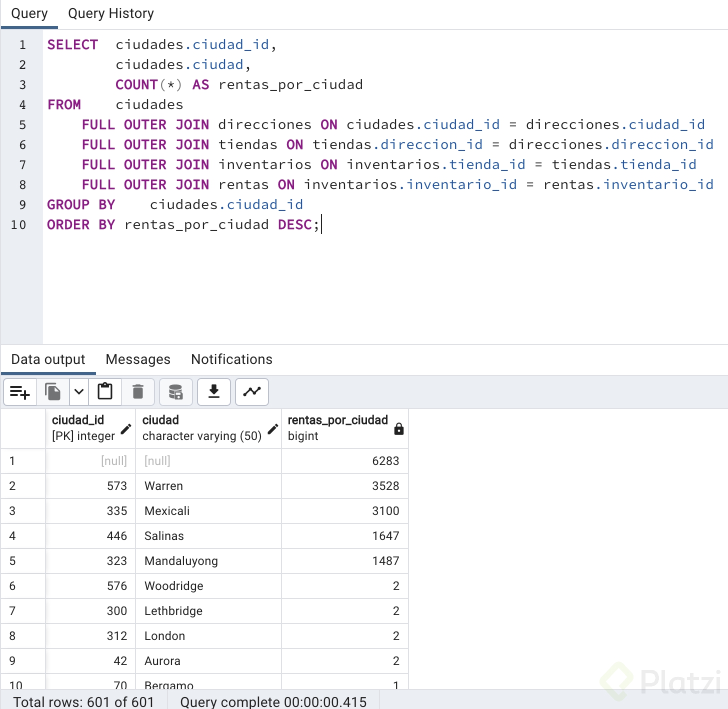Select result row number 1
The width and height of the screenshot is (728, 709).
[x=23, y=461]
